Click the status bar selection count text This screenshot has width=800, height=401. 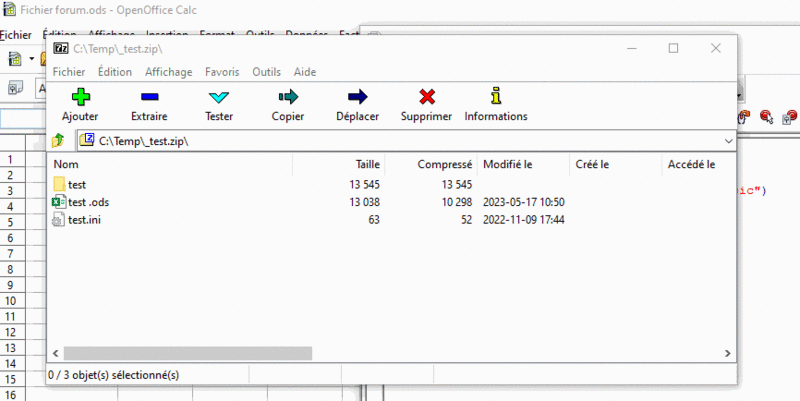tap(113, 375)
